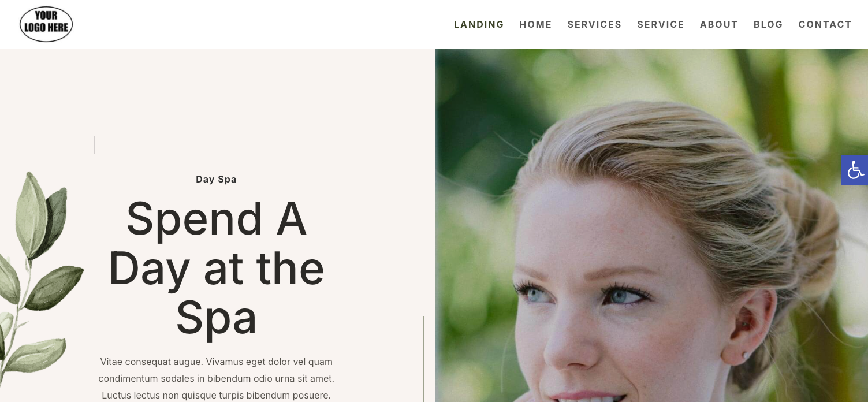
Task: Click the empty header space beside the logo
Action: click(260, 24)
